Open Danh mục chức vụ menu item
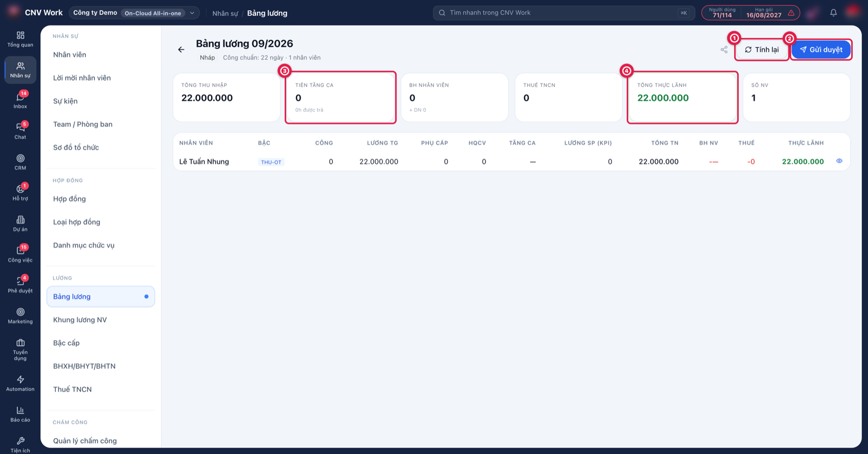Screen dimensions: 868x454 coord(101,245)
